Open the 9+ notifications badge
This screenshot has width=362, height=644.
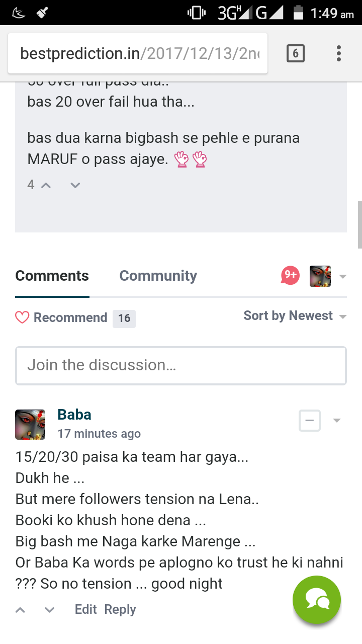click(x=290, y=275)
